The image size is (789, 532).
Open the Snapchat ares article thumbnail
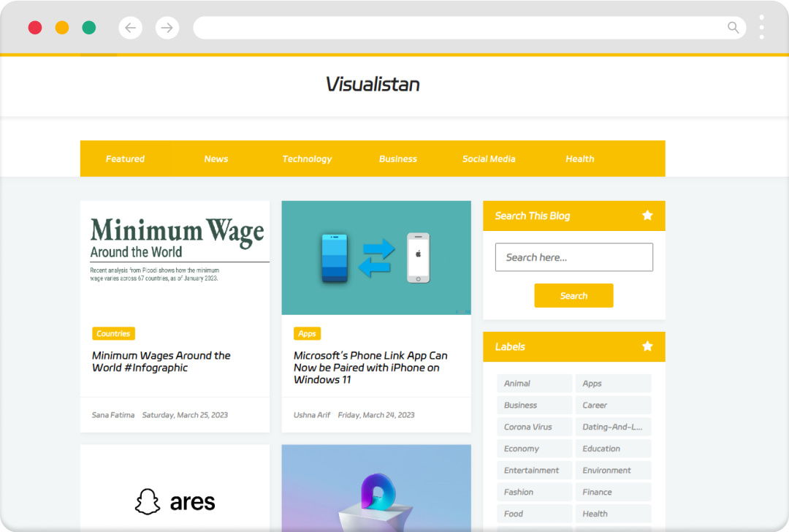[175, 487]
